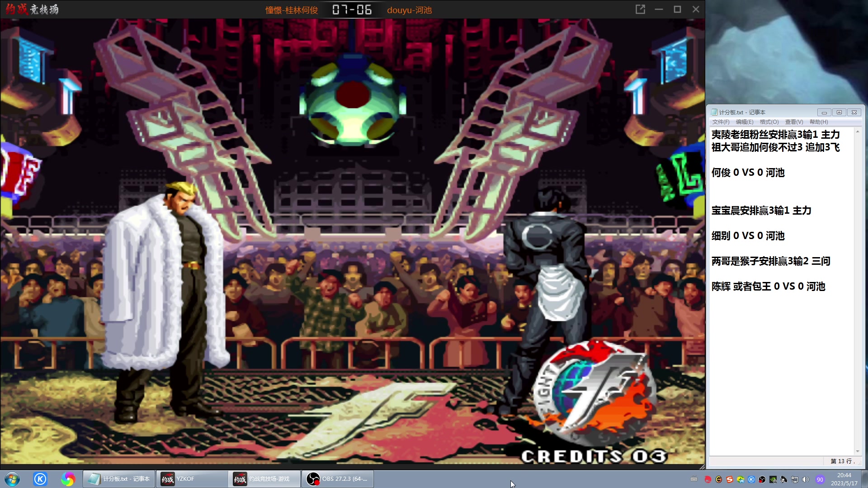Click the line 陈辉 或者包王 0 VS 0 河池
Image resolution: width=868 pixels, height=488 pixels.
click(769, 286)
